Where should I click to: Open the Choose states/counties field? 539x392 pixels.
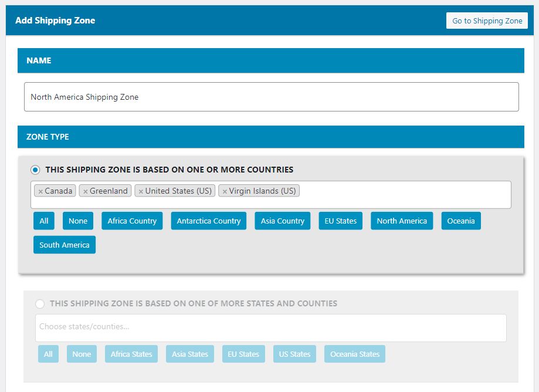[271, 327]
